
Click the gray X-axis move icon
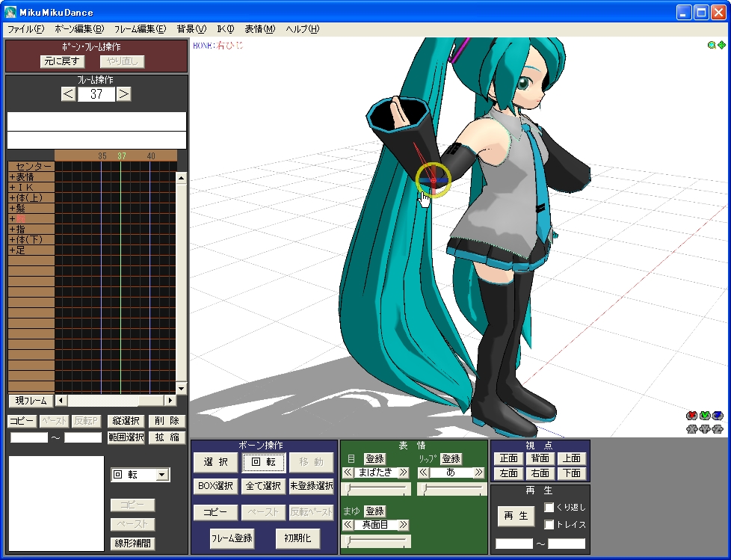tap(692, 428)
